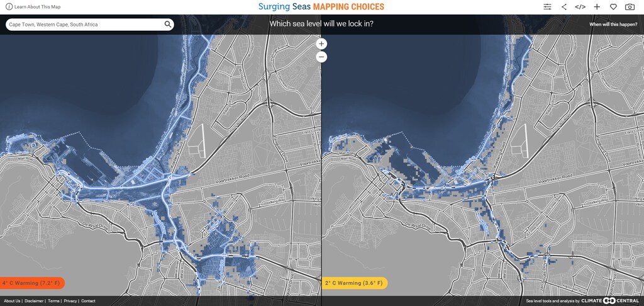Click the Surging Seas Mapping Choices title
Viewport: 644px width, 306px height.
(x=321, y=6)
